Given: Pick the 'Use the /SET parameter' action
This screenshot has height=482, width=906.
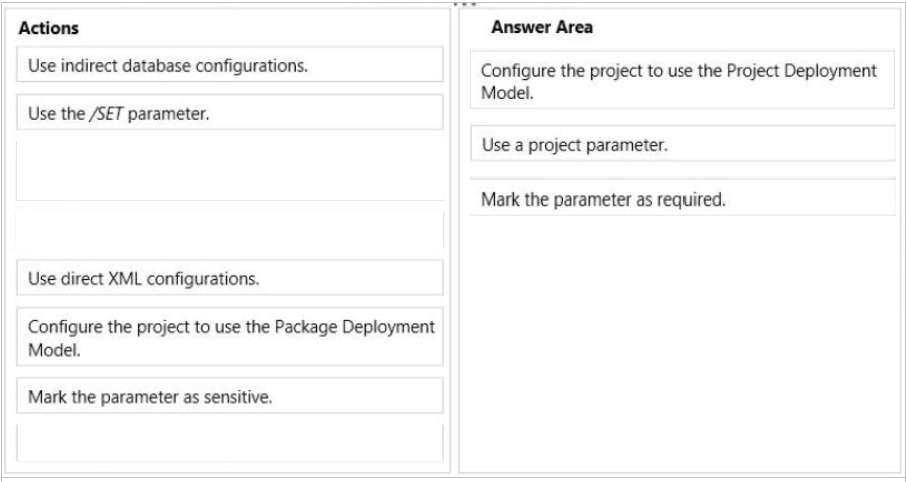Looking at the screenshot, I should [x=229, y=113].
